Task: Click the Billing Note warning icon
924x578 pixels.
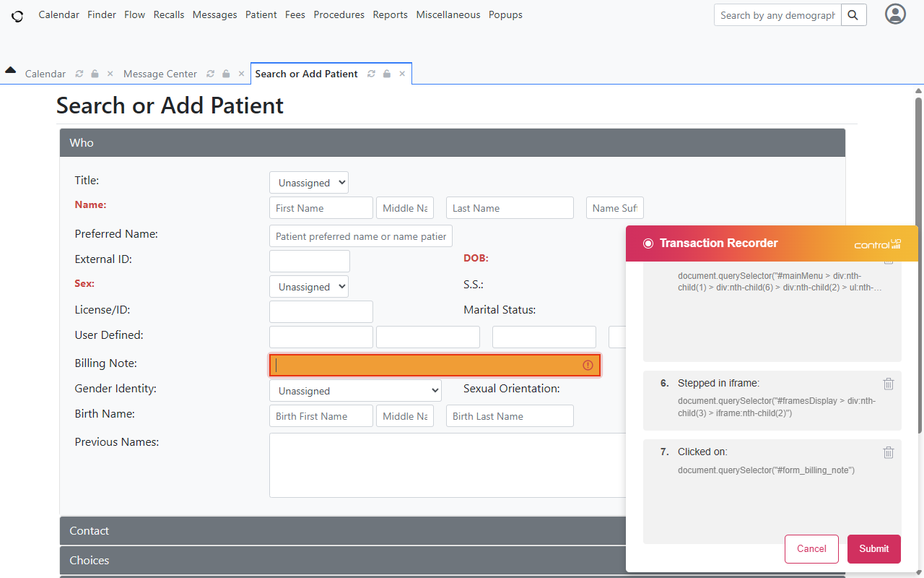Action: point(588,366)
